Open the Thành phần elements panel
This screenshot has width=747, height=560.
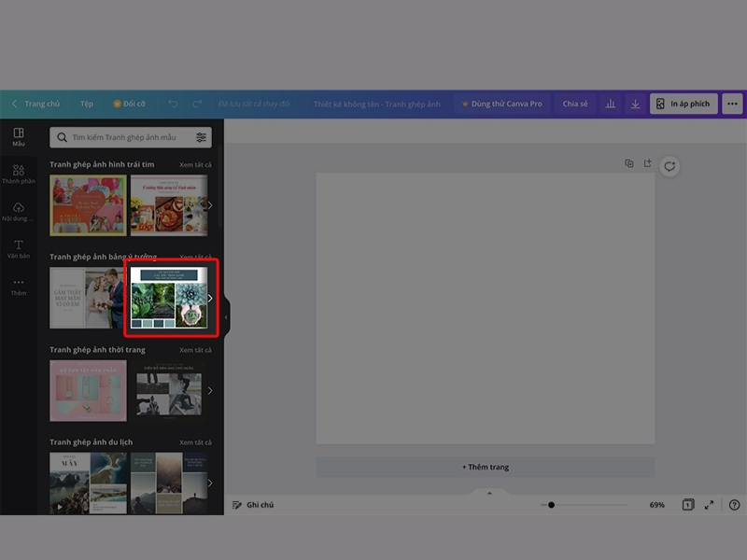[x=19, y=175]
